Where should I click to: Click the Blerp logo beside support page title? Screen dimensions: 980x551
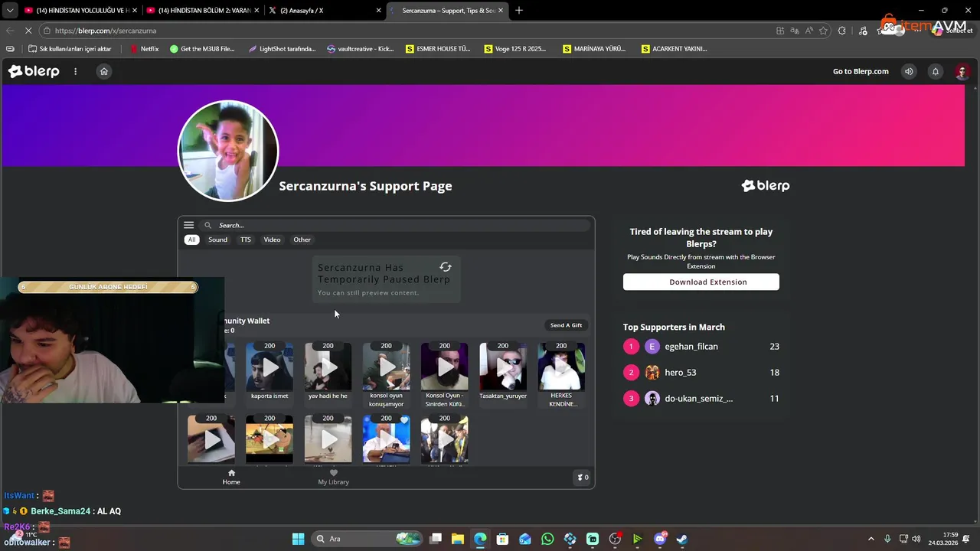point(765,186)
